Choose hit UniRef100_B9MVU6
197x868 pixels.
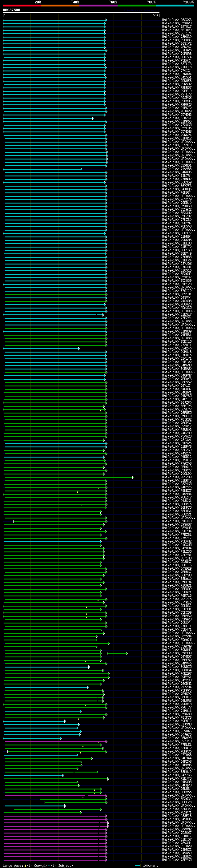[177, 101]
